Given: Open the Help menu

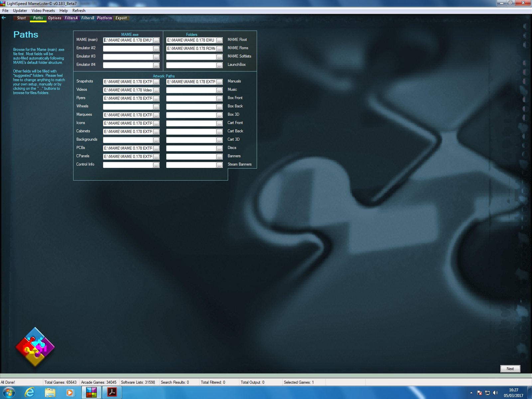Looking at the screenshot, I should tap(64, 11).
